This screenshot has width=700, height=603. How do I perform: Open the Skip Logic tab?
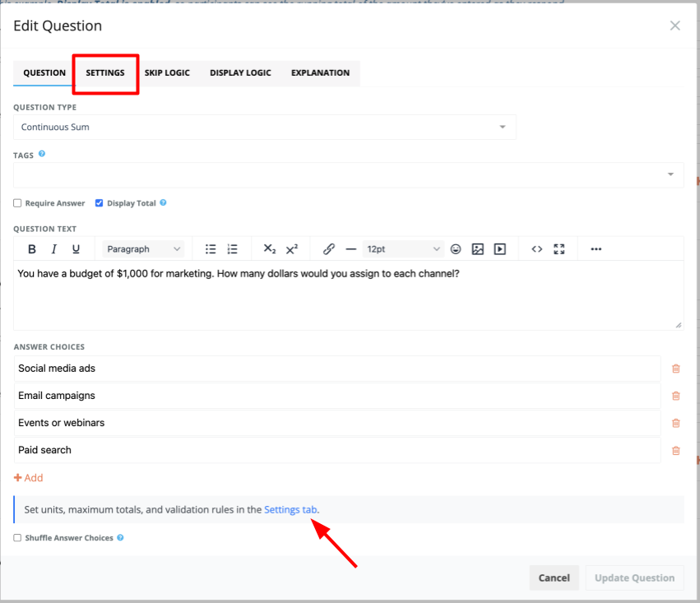[x=167, y=72]
